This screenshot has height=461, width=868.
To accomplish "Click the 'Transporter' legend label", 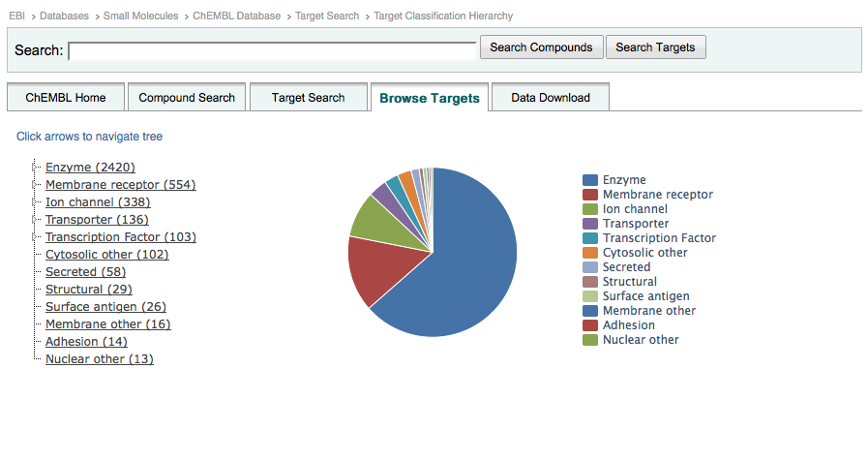I will [x=636, y=224].
